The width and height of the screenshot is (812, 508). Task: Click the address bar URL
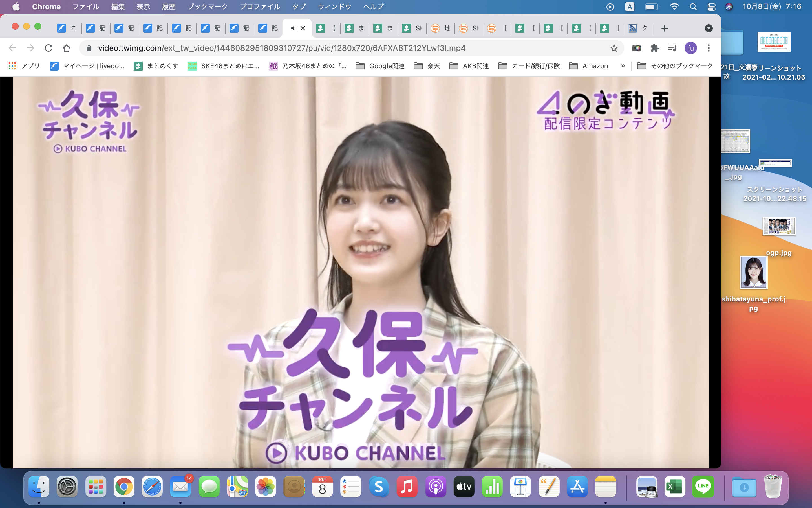tap(281, 48)
